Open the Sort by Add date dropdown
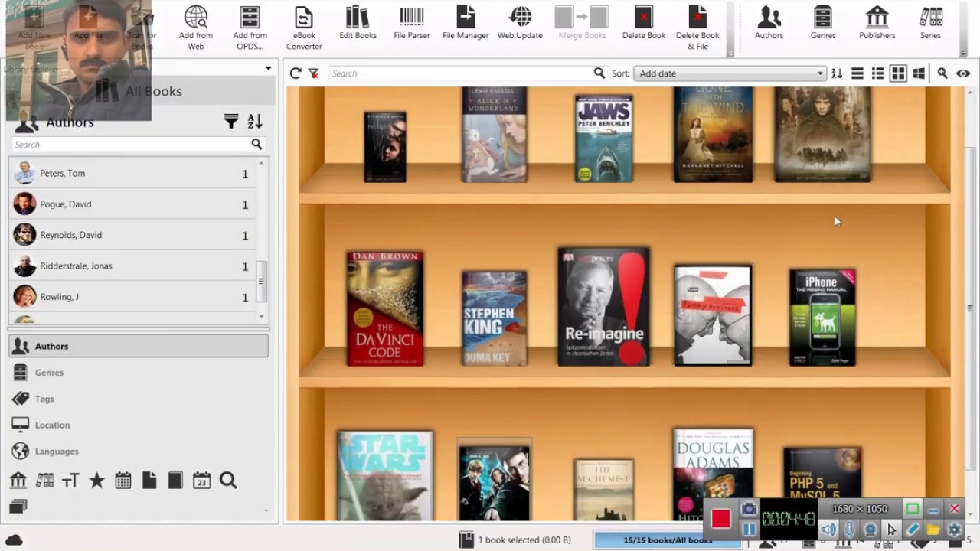The image size is (980, 551). (730, 73)
